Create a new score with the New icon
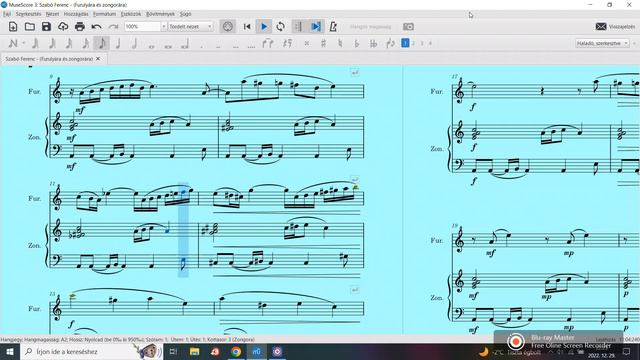The height and width of the screenshot is (360, 640). click(13, 27)
